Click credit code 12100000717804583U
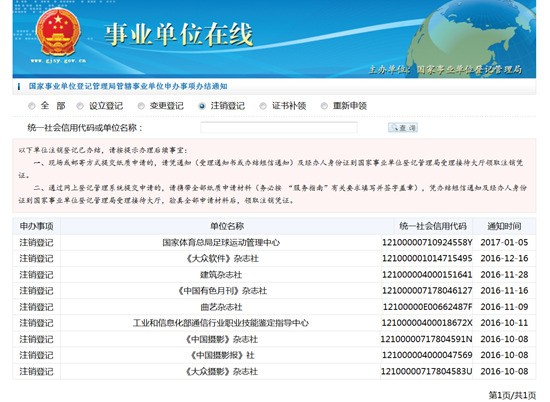The width and height of the screenshot is (550, 402). (x=427, y=371)
